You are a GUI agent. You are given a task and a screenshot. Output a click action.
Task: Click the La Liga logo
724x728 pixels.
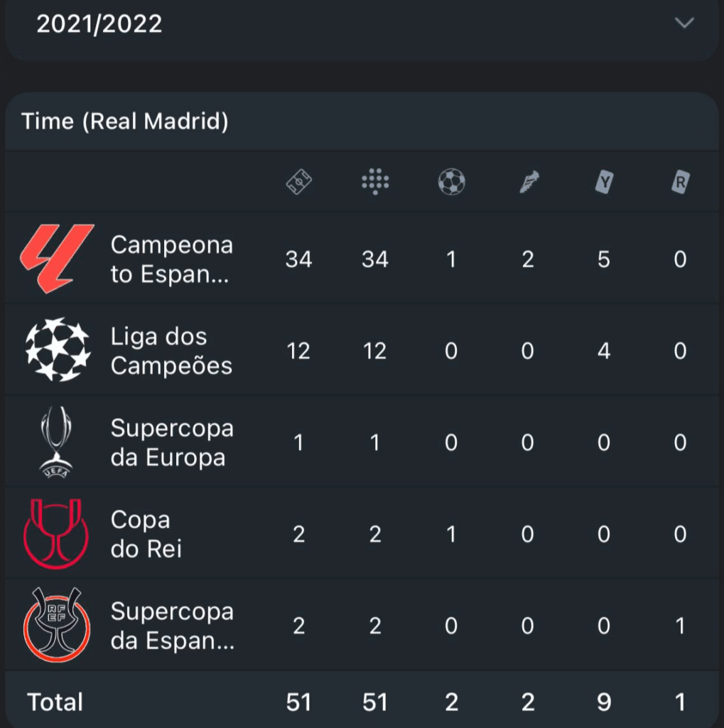57,259
